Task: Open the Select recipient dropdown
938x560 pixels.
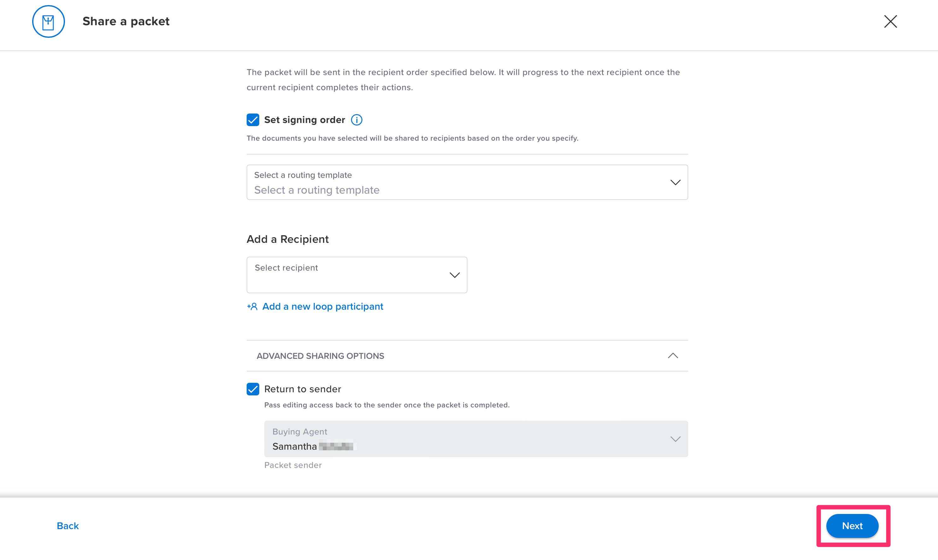Action: tap(357, 275)
